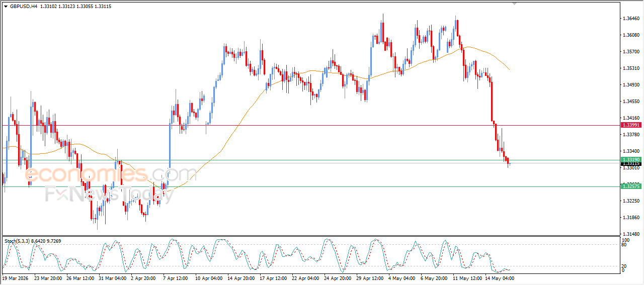
Task: Click the 19 Mar 2026 date label
Action: (x=14, y=277)
